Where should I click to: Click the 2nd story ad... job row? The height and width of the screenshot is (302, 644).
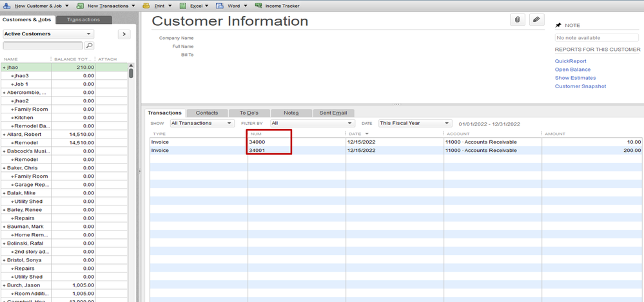(x=64, y=252)
